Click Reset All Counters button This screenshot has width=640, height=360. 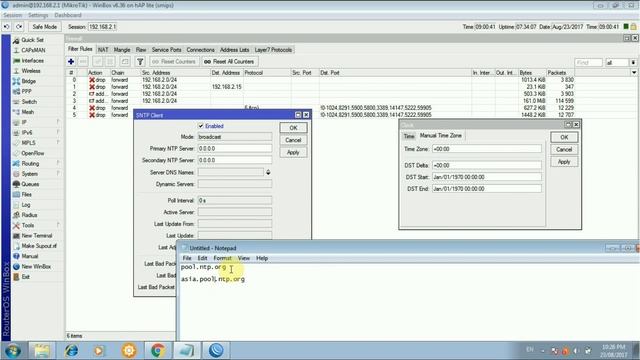(229, 62)
